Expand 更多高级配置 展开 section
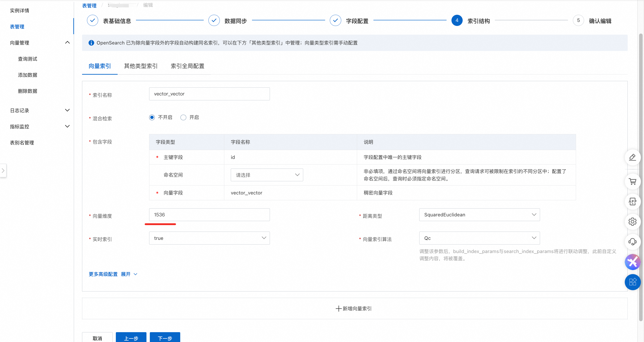 tap(113, 274)
